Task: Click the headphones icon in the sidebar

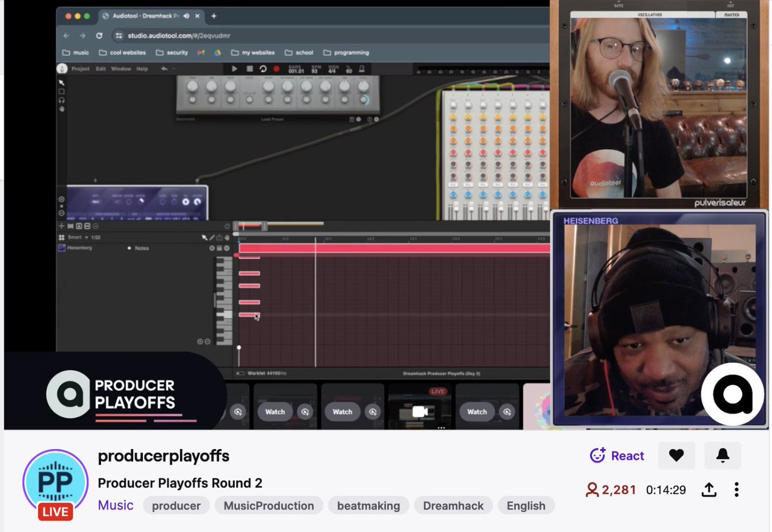Action: tap(62, 100)
